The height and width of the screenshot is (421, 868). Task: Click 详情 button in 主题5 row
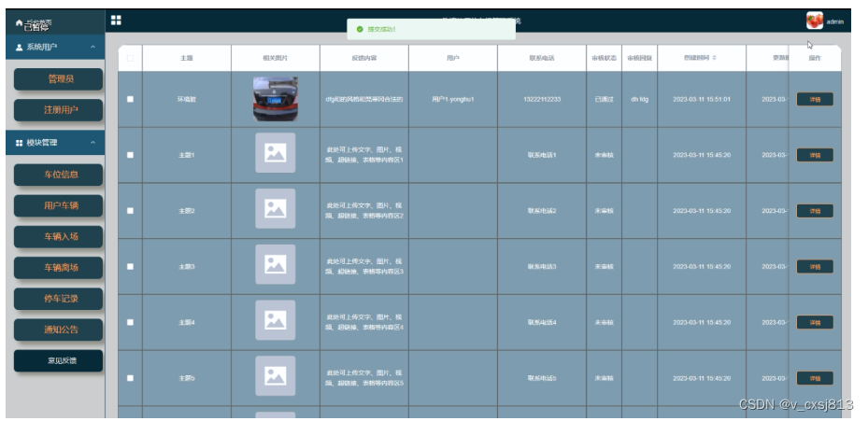click(815, 378)
